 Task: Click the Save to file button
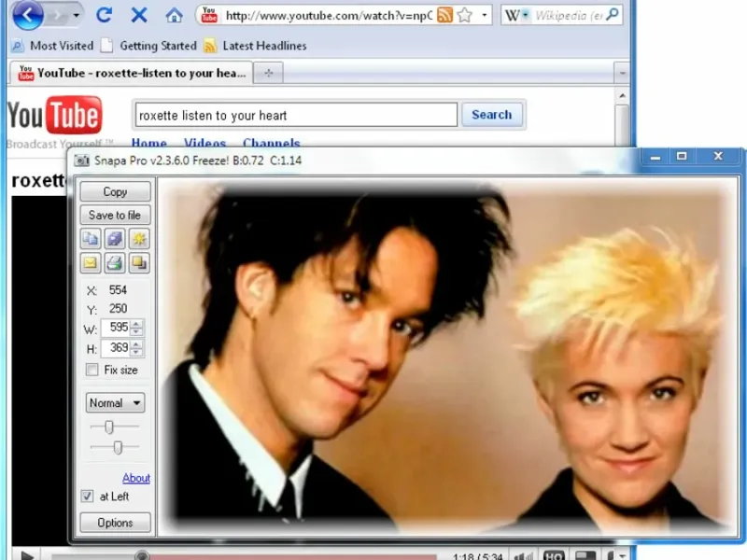(115, 216)
